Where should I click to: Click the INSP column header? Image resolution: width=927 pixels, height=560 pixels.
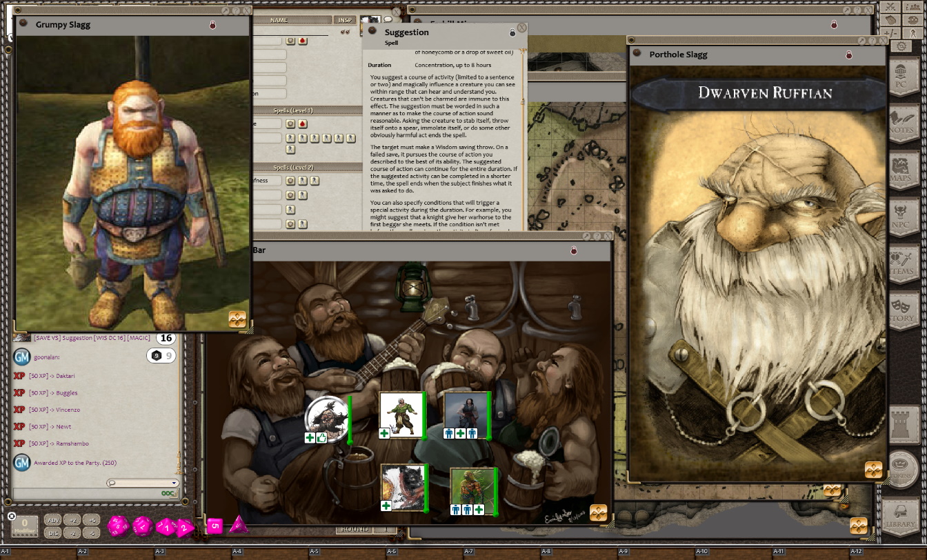[x=343, y=20]
